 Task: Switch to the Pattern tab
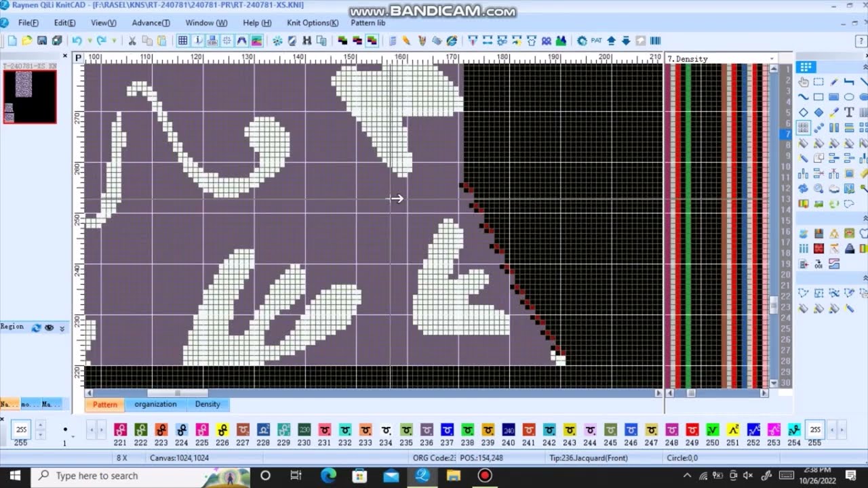coord(105,404)
